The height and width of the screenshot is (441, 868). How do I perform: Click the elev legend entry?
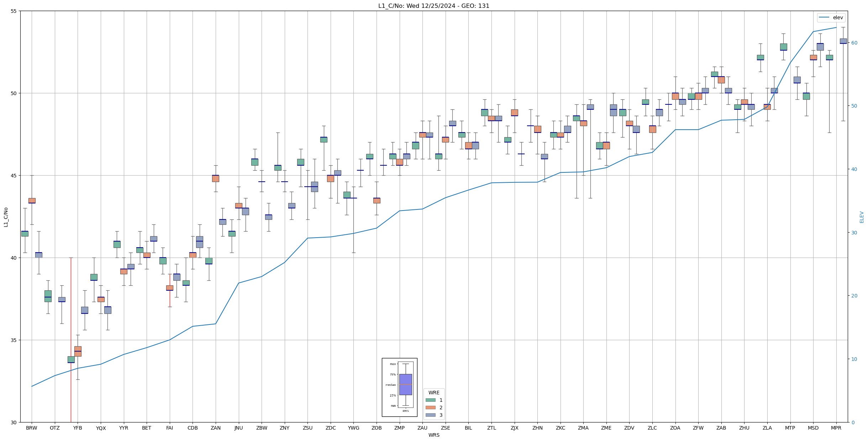(831, 17)
